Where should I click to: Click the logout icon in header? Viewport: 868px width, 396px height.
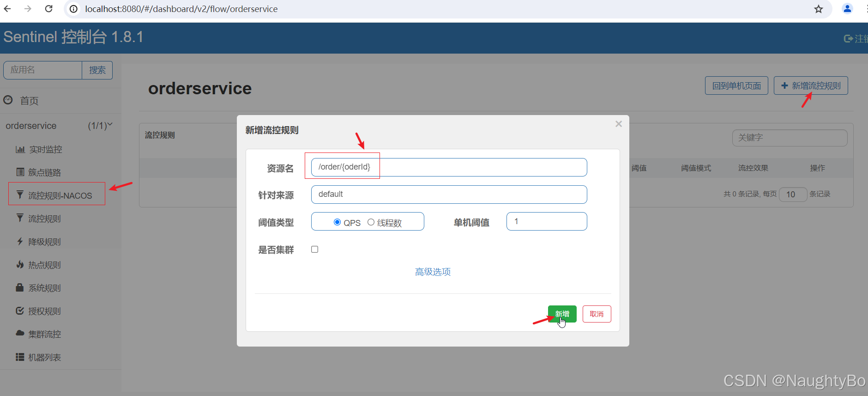pyautogui.click(x=848, y=39)
